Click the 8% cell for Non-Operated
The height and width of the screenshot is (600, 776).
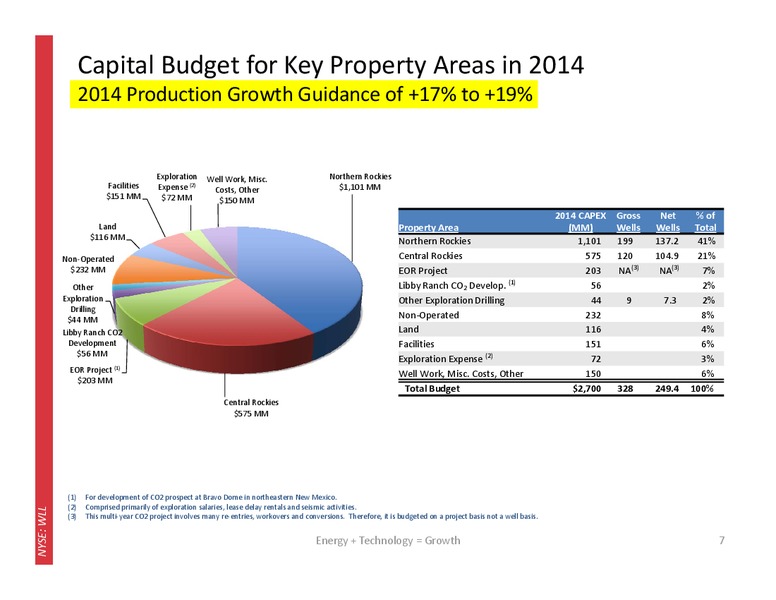[x=708, y=315]
